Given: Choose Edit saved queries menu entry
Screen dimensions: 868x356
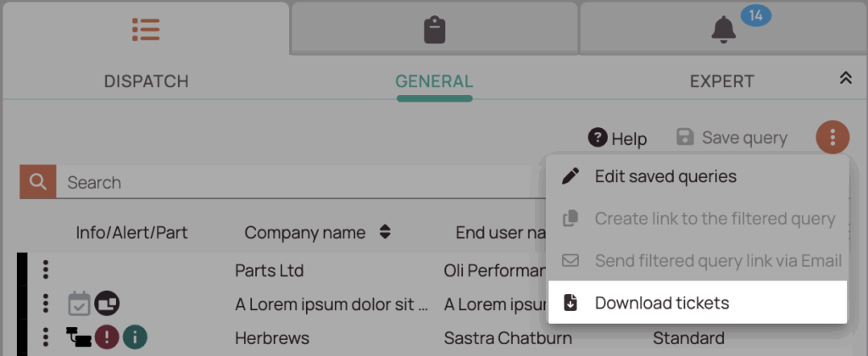Looking at the screenshot, I should [x=698, y=176].
